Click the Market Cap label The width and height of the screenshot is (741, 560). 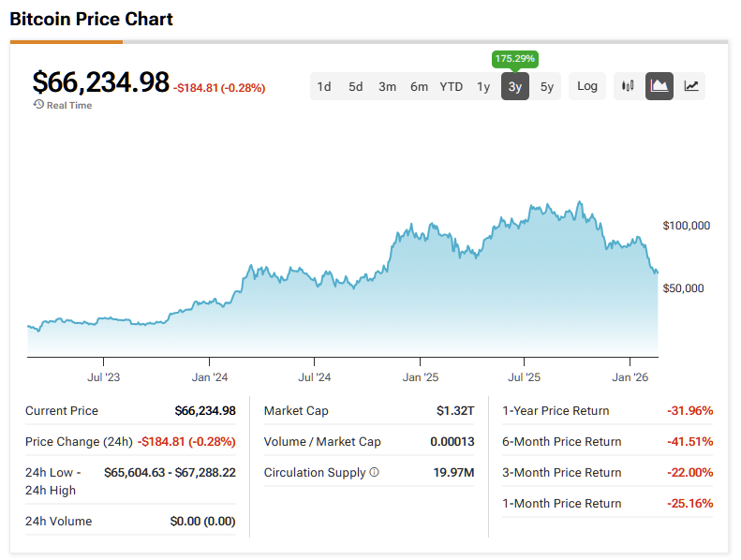296,411
